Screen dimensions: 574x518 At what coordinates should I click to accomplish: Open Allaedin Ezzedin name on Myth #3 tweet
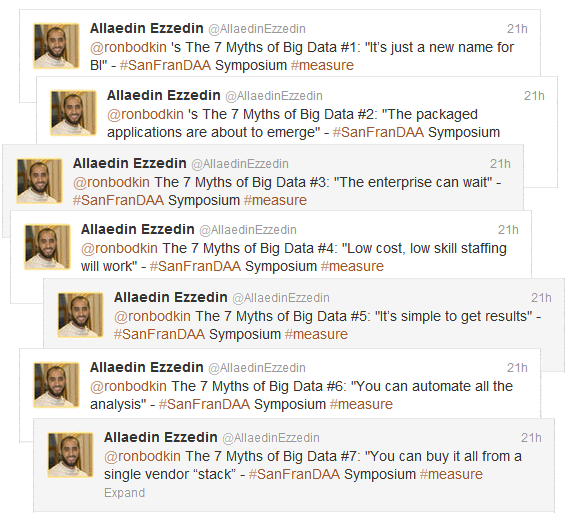[130, 163]
